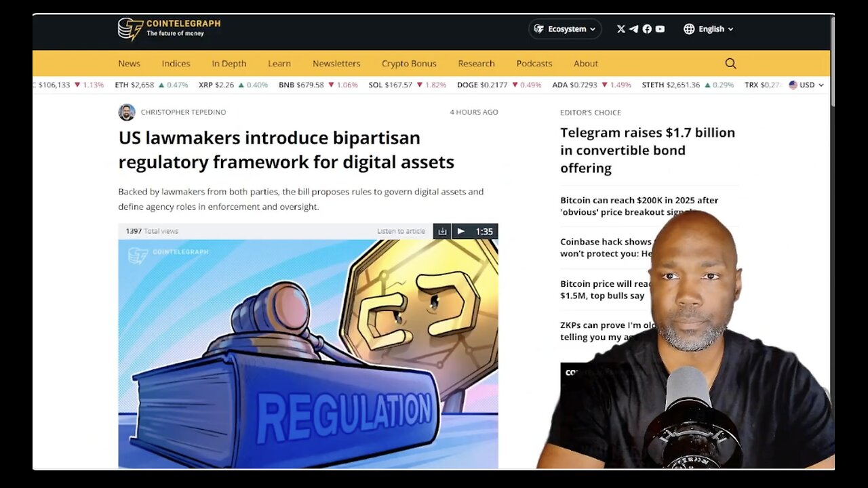
Task: Expand the Ecosystem dropdown
Action: tap(565, 29)
